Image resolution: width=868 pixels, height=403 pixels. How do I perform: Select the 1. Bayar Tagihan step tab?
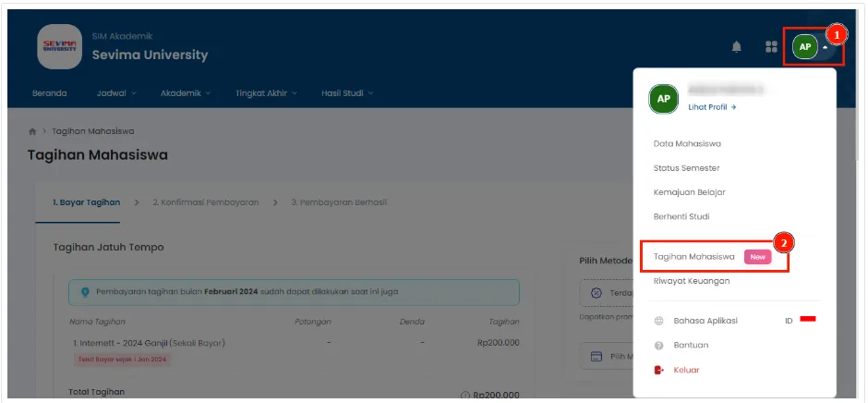[x=87, y=202]
